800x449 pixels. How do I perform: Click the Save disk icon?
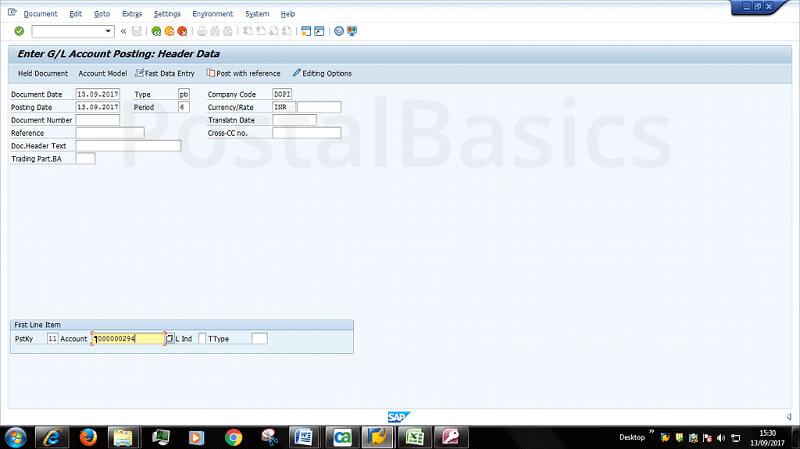point(137,31)
